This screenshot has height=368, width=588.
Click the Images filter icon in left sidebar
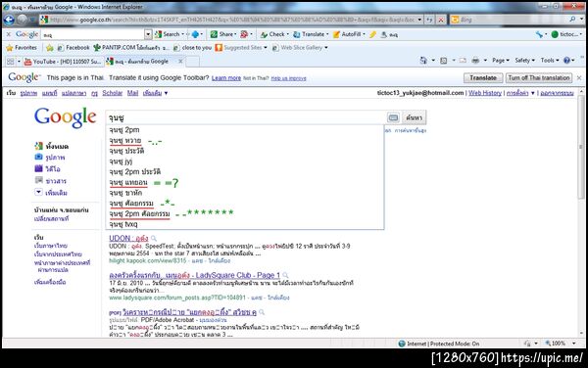pos(38,157)
